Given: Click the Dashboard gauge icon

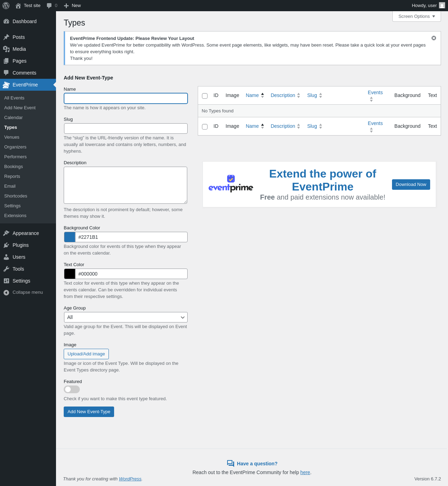Looking at the screenshot, I should [6, 21].
